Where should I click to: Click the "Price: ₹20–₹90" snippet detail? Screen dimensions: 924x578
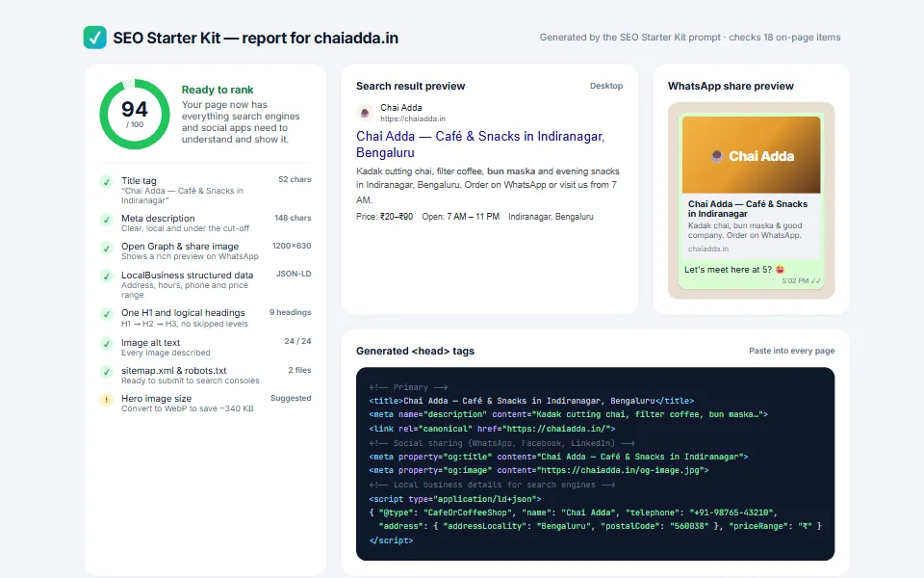click(x=384, y=217)
